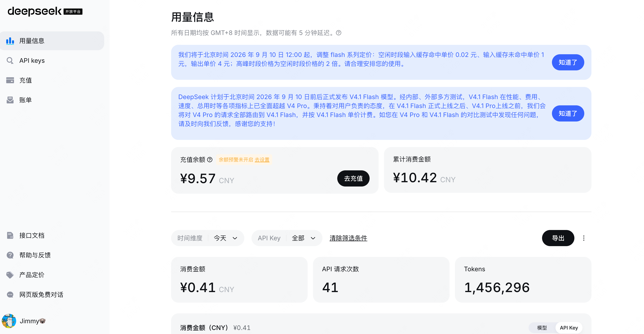Click the 帮助与反馈 question mark icon
Screen dimensions: 644x334
point(10,255)
